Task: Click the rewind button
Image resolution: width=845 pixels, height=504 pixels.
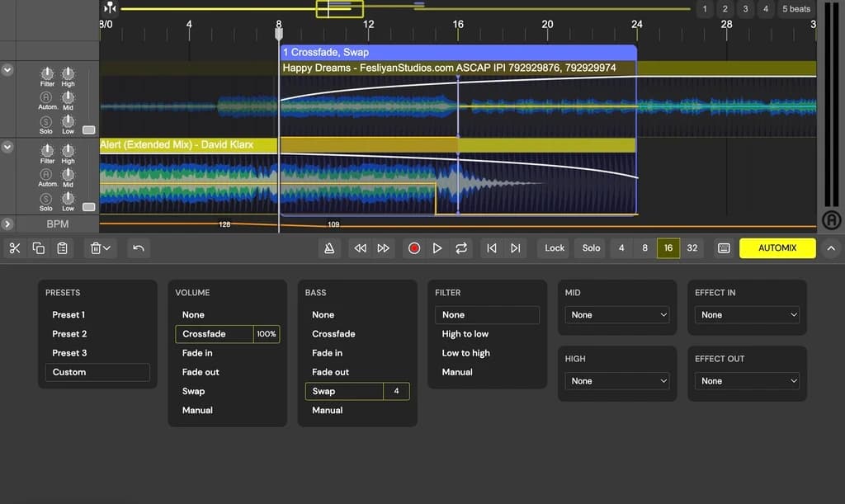Action: click(360, 248)
